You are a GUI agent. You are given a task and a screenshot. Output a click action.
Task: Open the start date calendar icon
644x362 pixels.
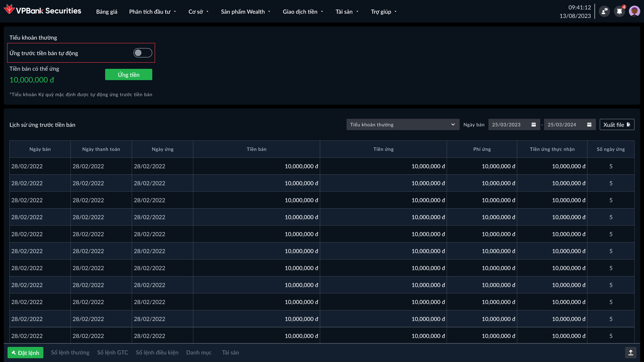533,124
